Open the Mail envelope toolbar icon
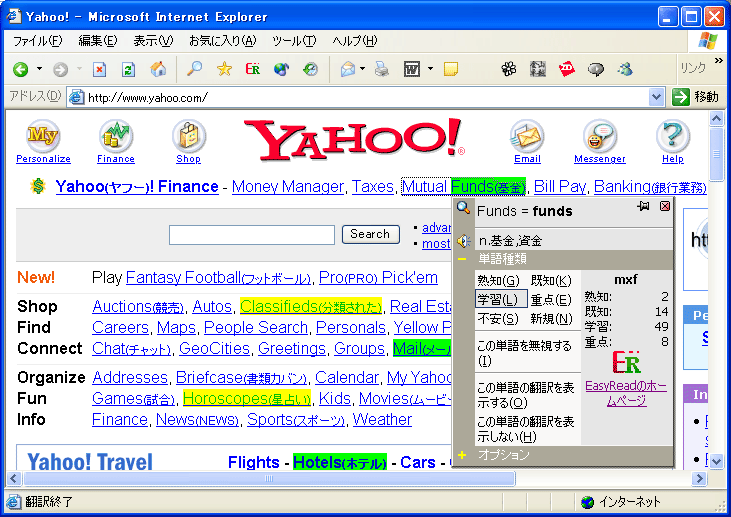 click(x=348, y=69)
